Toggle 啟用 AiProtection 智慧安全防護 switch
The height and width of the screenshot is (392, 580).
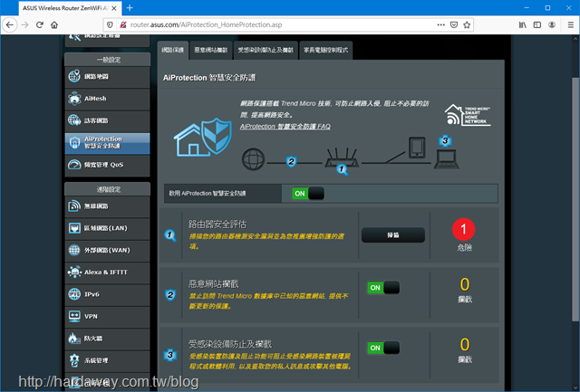tap(308, 193)
